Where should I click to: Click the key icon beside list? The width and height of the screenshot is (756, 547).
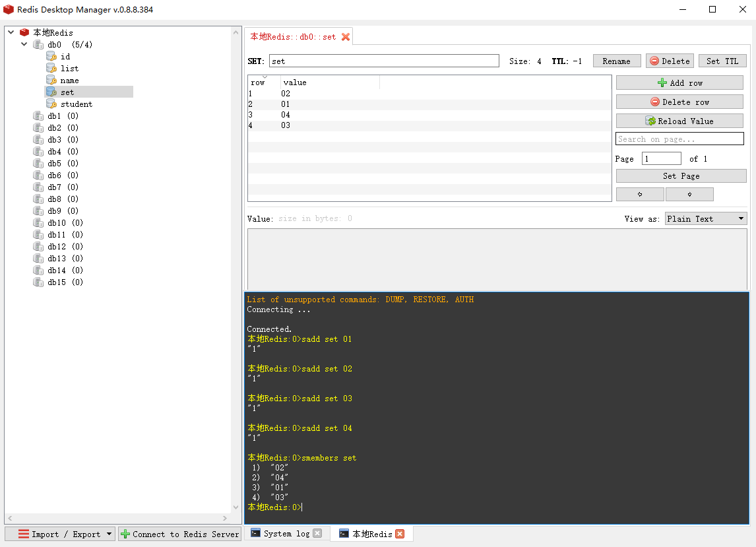51,69
